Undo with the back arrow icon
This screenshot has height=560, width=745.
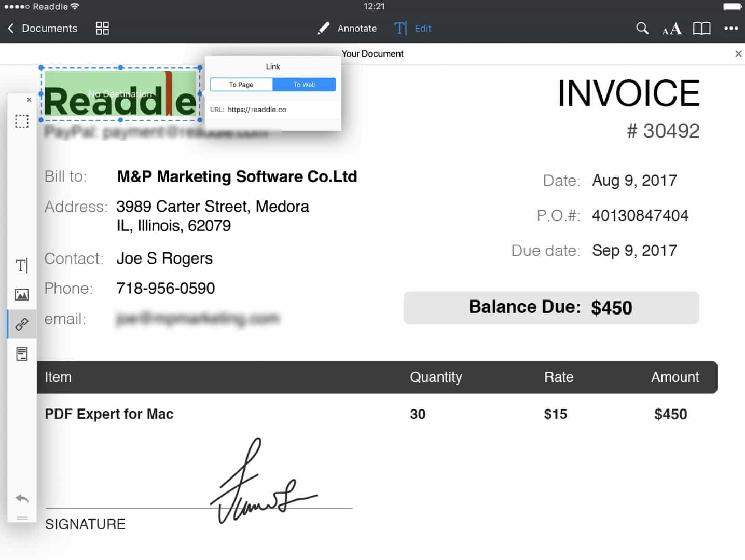point(22,499)
